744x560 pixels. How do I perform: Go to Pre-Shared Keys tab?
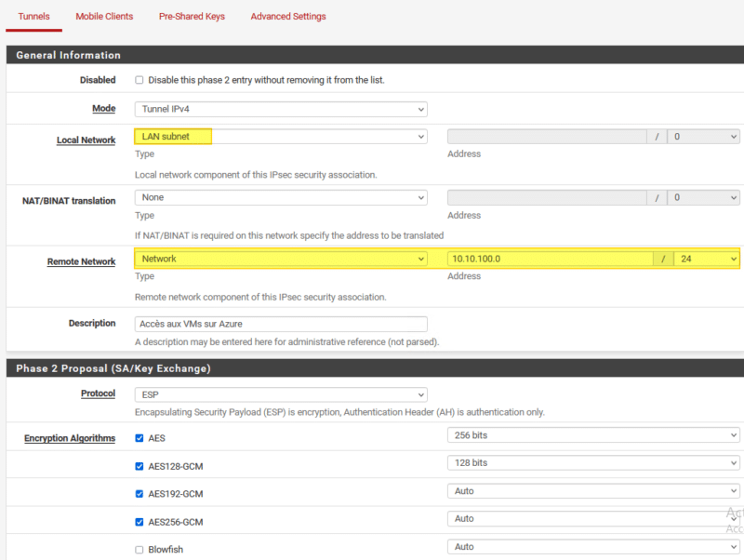pyautogui.click(x=192, y=17)
